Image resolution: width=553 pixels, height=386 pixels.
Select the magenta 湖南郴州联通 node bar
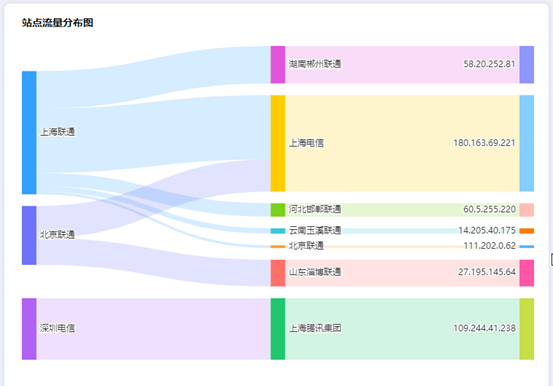[278, 65]
